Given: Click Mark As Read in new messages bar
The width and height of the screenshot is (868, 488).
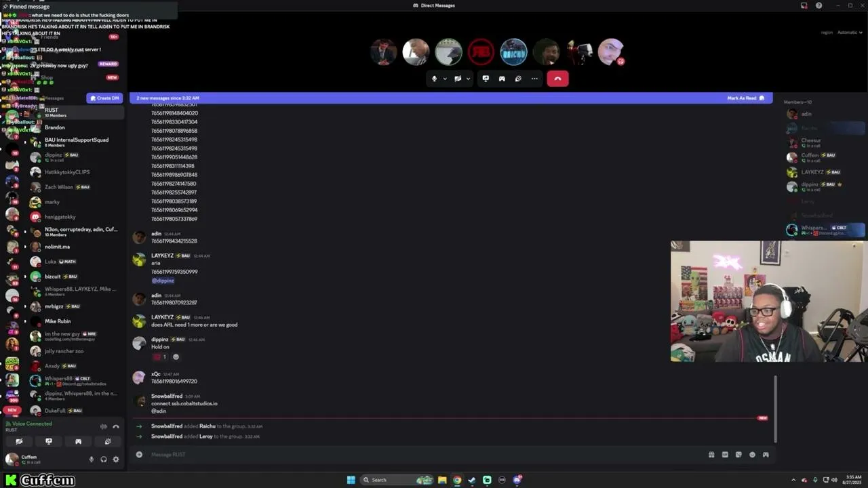Looking at the screenshot, I should (x=746, y=98).
